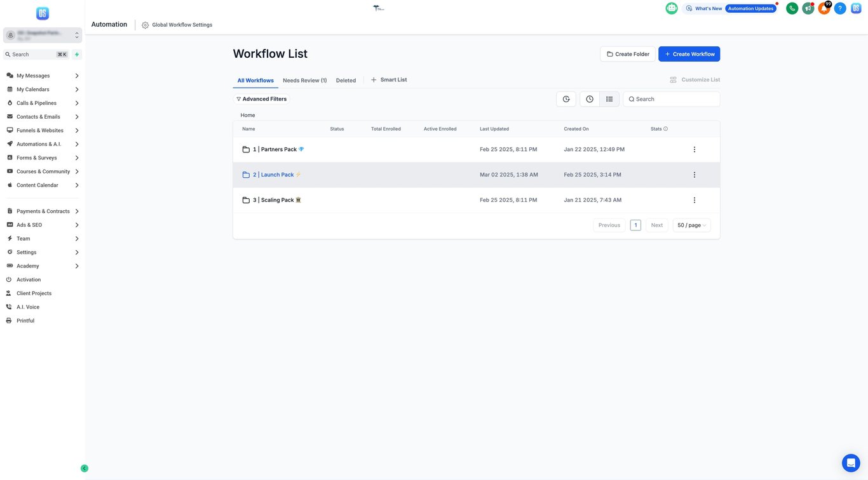Open the 50 / page dropdown

691,225
